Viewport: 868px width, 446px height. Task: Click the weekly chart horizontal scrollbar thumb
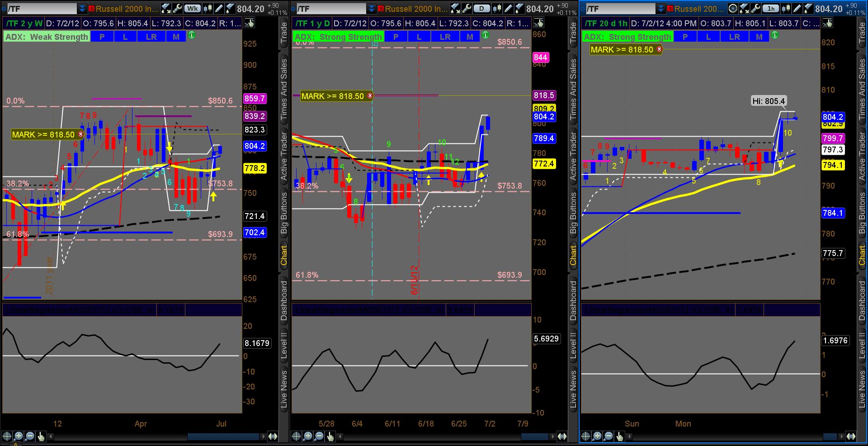pos(223,437)
